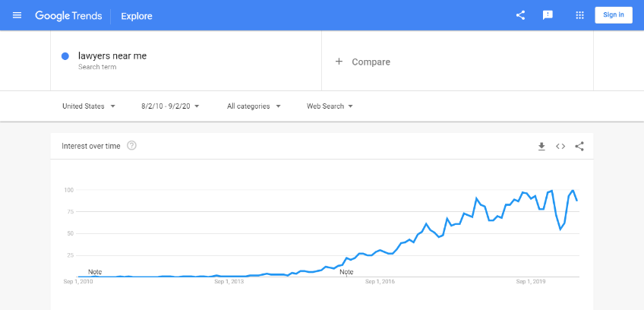Download the interest over time chart
The width and height of the screenshot is (644, 310).
coord(541,146)
